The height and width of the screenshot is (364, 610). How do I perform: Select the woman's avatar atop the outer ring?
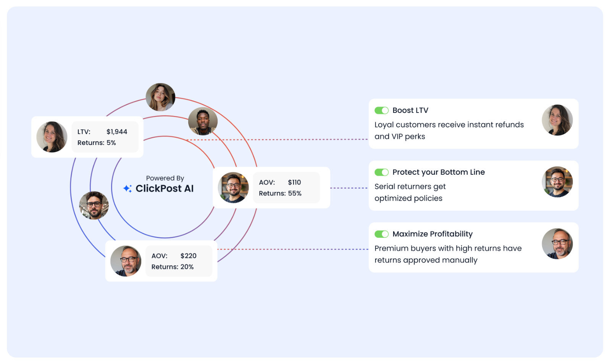tap(160, 97)
